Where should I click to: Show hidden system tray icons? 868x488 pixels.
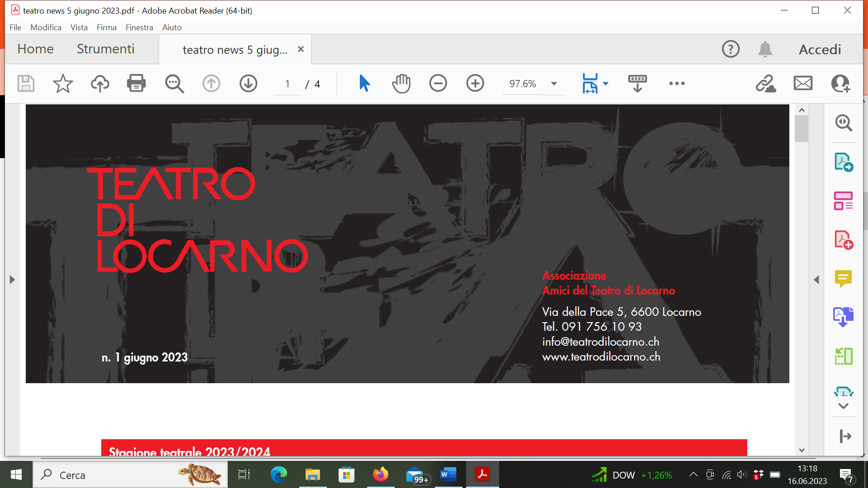tap(693, 474)
